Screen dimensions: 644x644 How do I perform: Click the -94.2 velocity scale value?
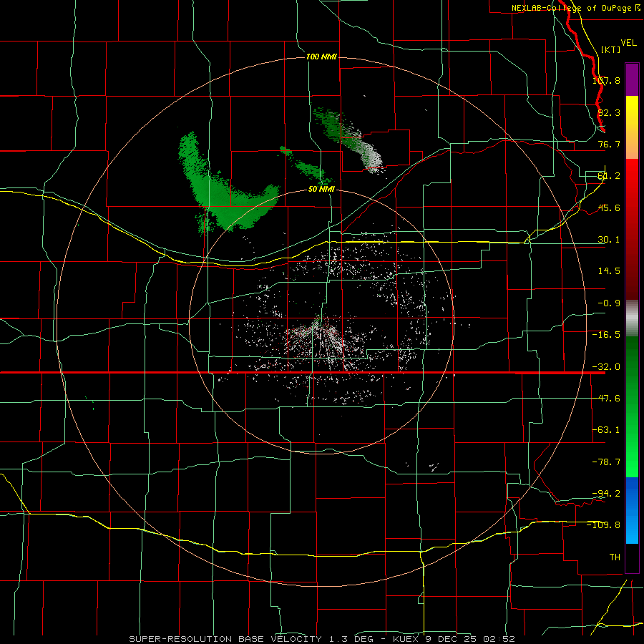606,493
